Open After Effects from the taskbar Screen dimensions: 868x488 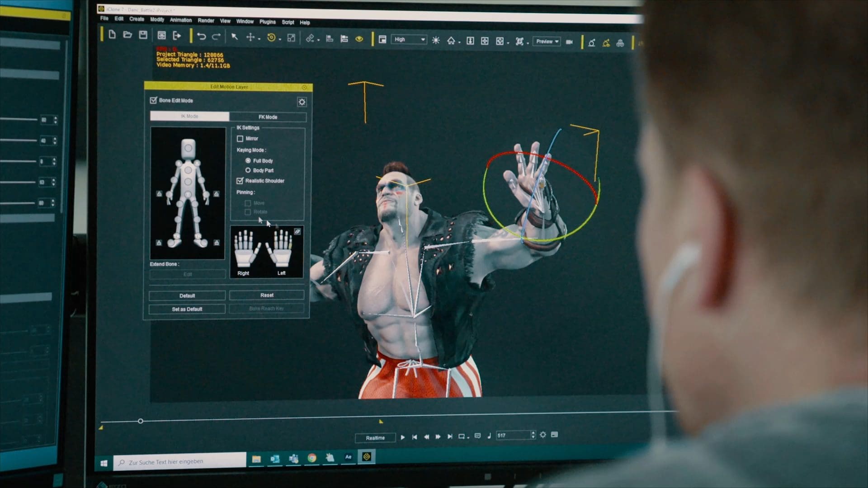[x=348, y=457]
